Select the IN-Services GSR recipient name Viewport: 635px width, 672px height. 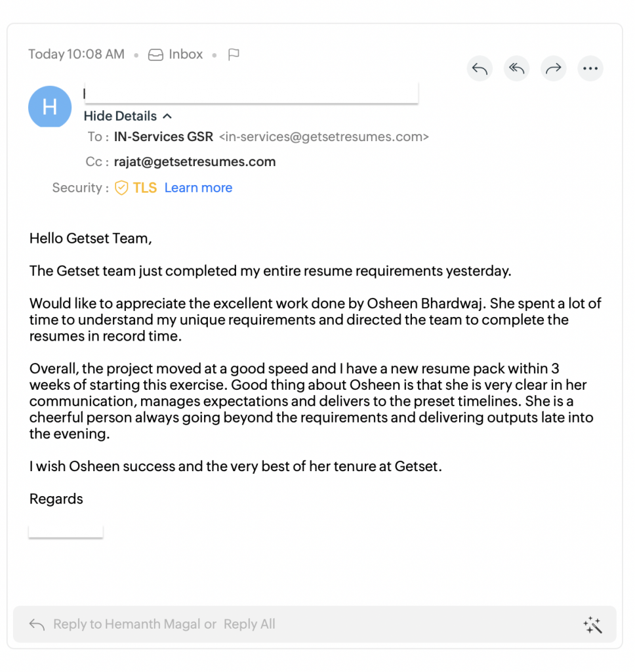pyautogui.click(x=163, y=136)
